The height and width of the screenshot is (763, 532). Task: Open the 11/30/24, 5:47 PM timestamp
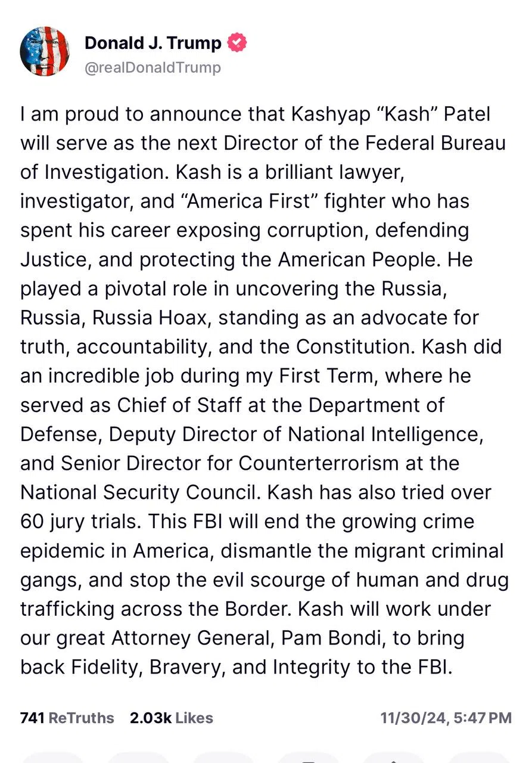[446, 718]
